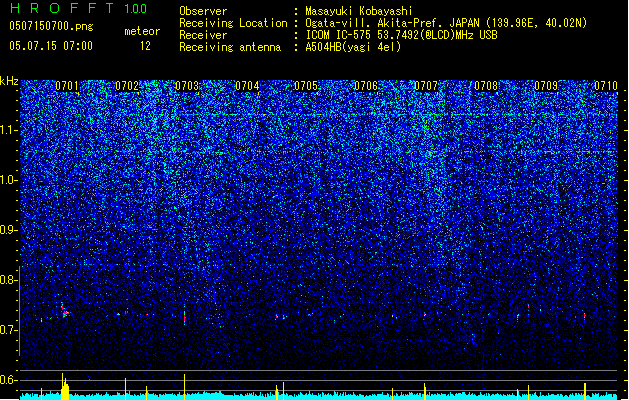
Task: Click the 0710 time marker
Action: [x=606, y=86]
